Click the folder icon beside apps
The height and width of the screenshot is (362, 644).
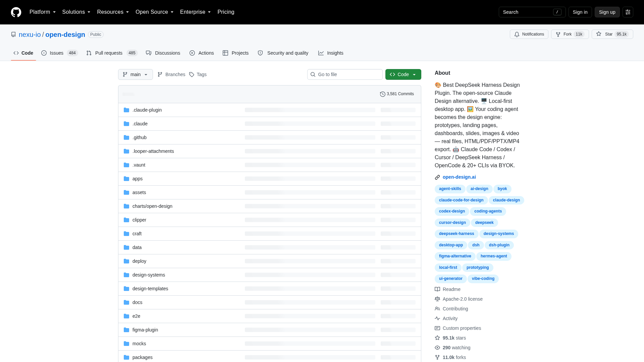point(126,179)
